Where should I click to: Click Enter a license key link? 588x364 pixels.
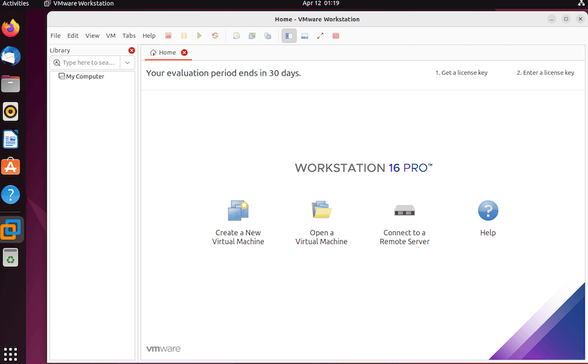545,73
